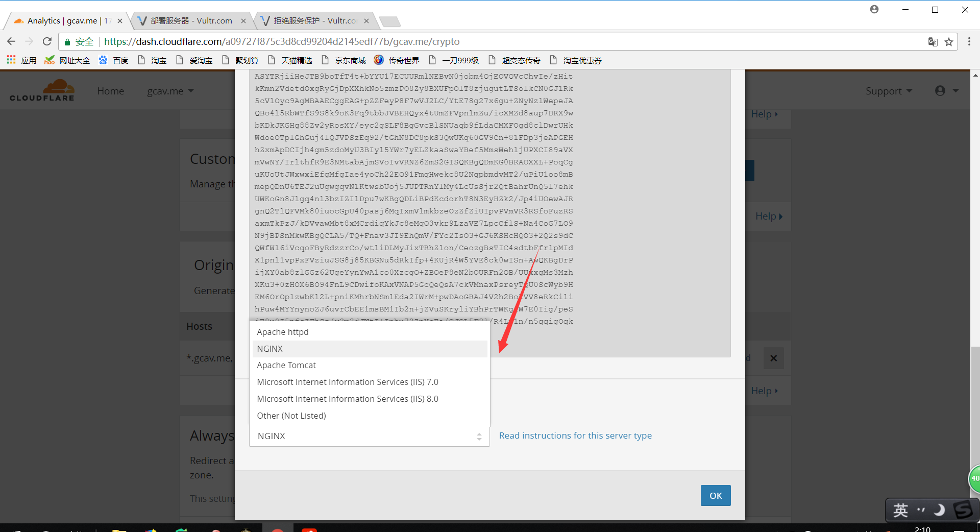Pick Microsoft IIS 7.0 option
Viewport: 980px width, 532px height.
click(x=370, y=382)
